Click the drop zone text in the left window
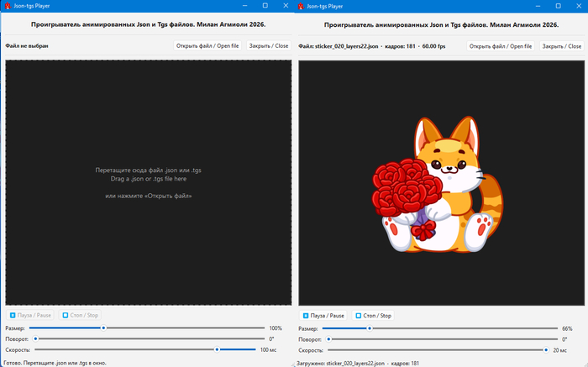 point(148,183)
